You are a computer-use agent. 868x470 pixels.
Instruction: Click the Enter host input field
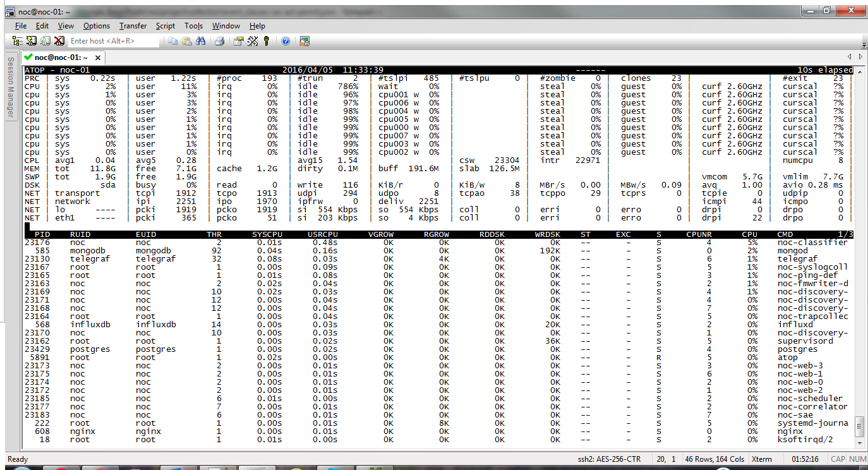click(x=112, y=41)
